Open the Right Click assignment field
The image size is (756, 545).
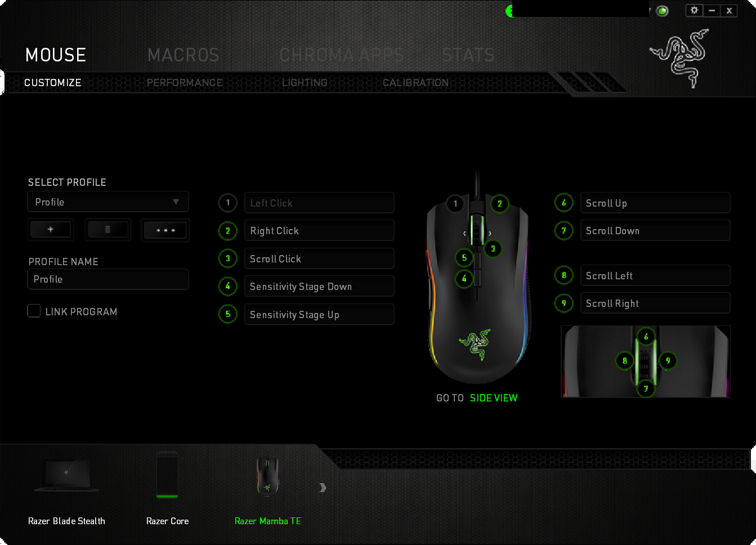pyautogui.click(x=319, y=230)
